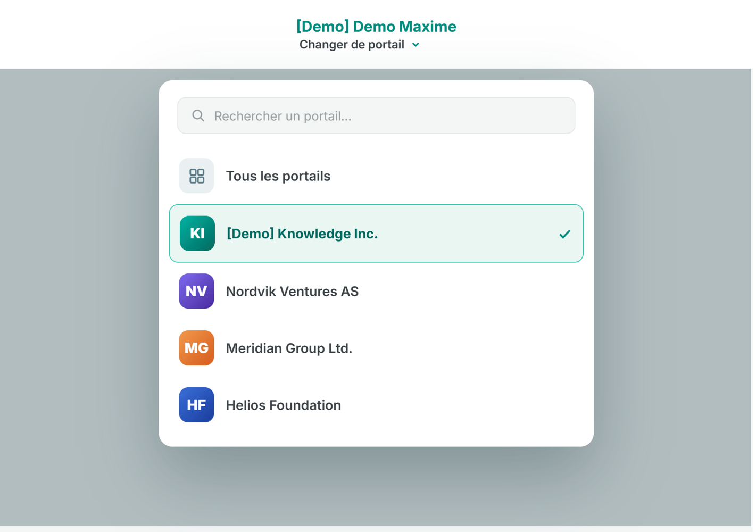This screenshot has height=532, width=756.
Task: Click the NV purple avatar
Action: coord(196,291)
